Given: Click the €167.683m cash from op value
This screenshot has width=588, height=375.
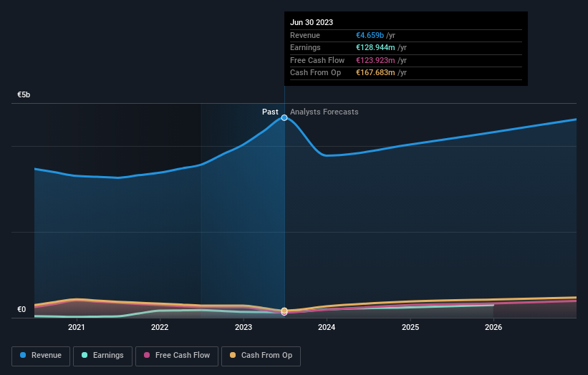Looking at the screenshot, I should pyautogui.click(x=375, y=73).
